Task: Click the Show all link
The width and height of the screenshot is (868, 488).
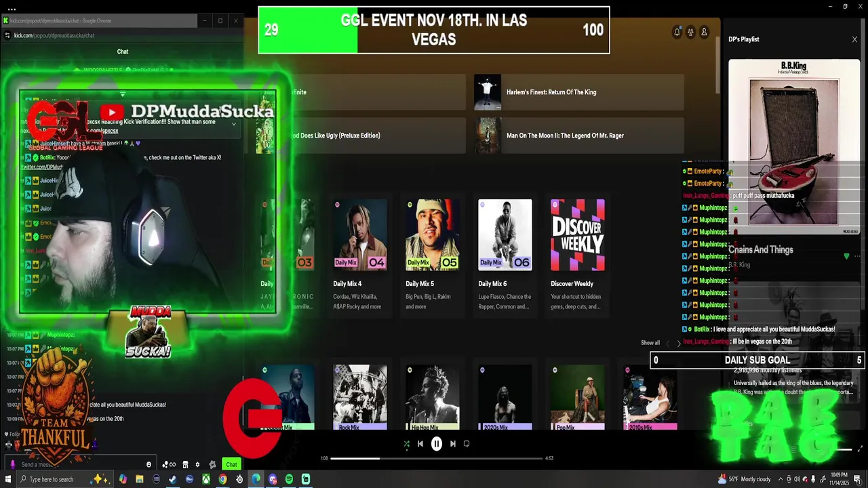Action: [x=650, y=343]
